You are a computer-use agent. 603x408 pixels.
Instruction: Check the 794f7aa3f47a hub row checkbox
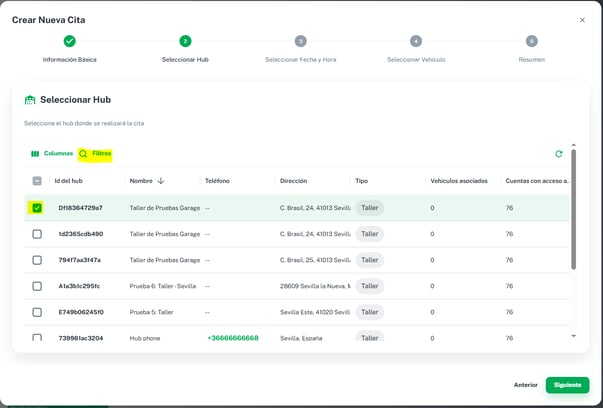pyautogui.click(x=37, y=260)
